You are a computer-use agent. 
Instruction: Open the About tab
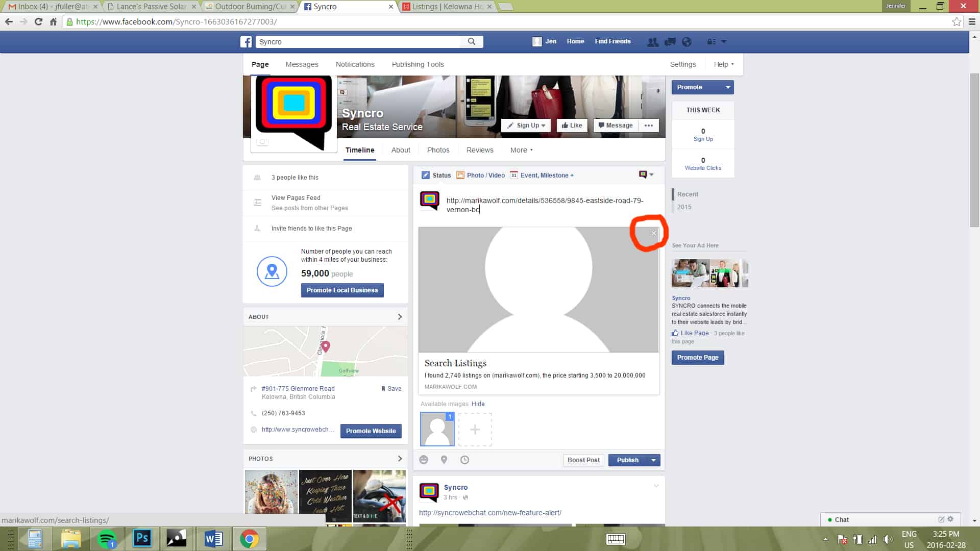click(x=401, y=150)
